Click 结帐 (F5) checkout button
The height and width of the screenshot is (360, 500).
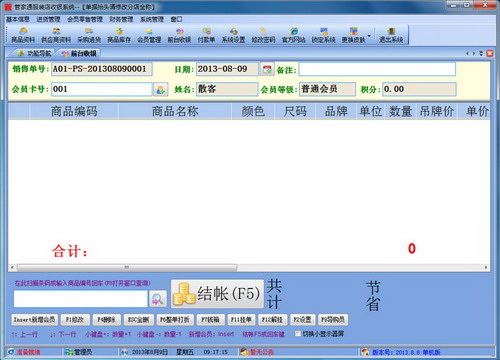217,294
